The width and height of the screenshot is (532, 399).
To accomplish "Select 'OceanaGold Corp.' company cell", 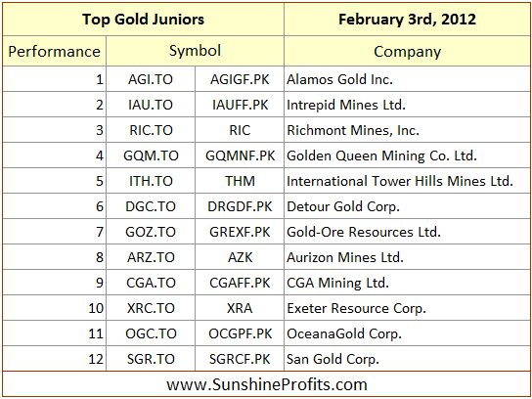I will pyautogui.click(x=407, y=333).
